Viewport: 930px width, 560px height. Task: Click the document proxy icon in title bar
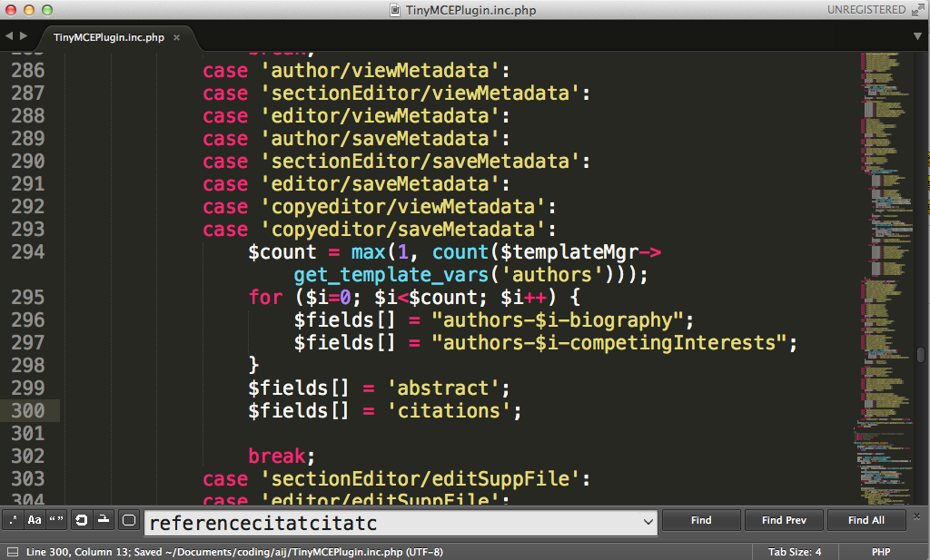(395, 10)
